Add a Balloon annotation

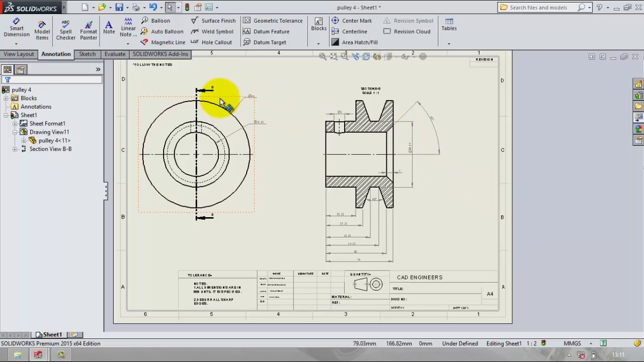pyautogui.click(x=155, y=21)
